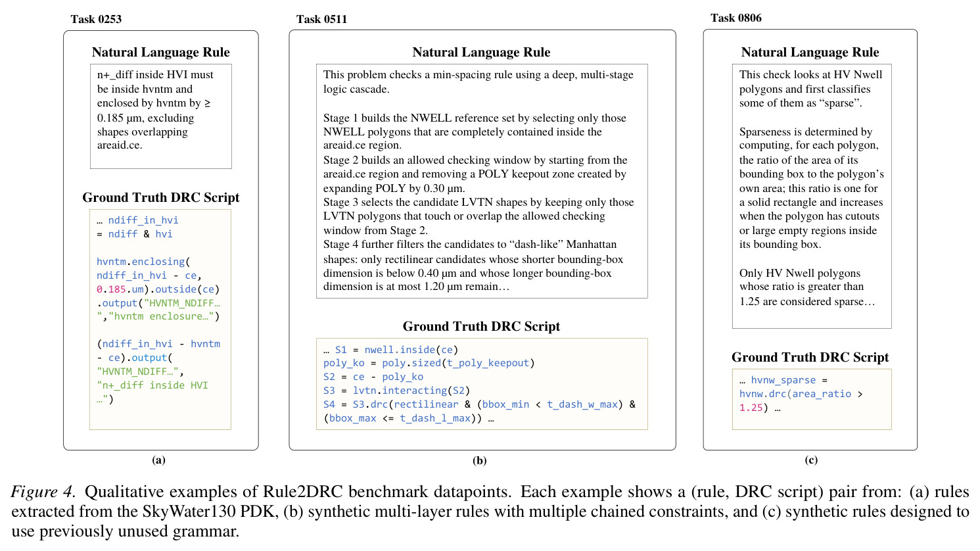
Task: Click 'This check looks at HV Nwell'
Action: coord(811,75)
